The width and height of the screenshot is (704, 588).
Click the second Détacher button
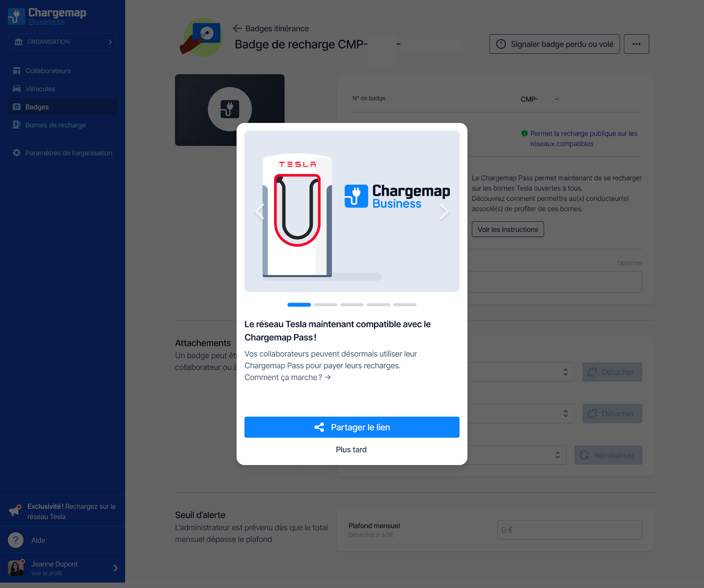click(x=612, y=413)
